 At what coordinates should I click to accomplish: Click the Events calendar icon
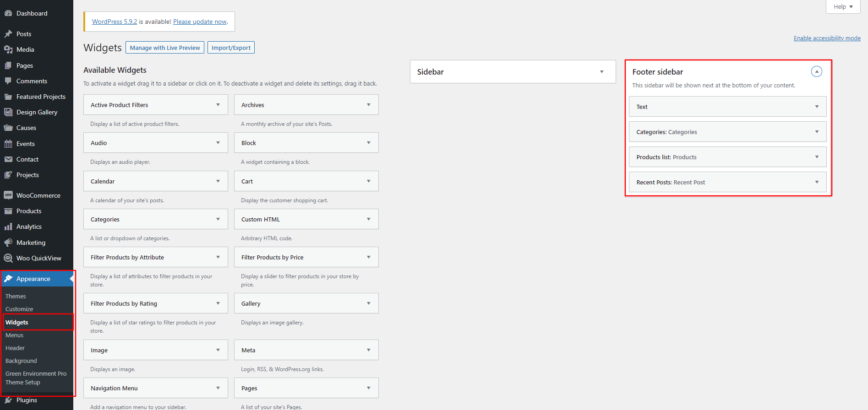8,144
